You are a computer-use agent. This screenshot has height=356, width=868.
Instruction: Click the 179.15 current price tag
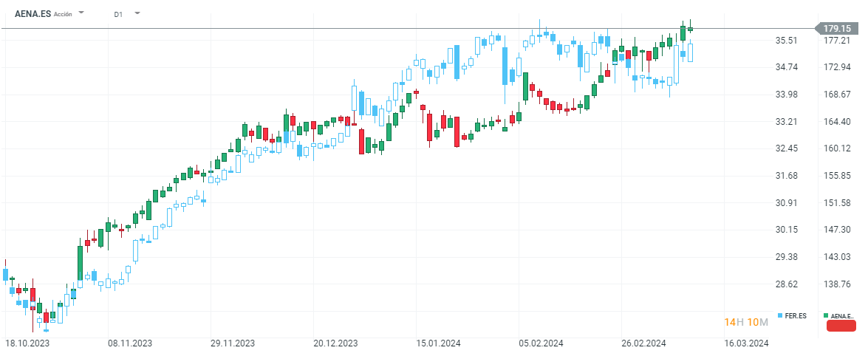point(838,28)
